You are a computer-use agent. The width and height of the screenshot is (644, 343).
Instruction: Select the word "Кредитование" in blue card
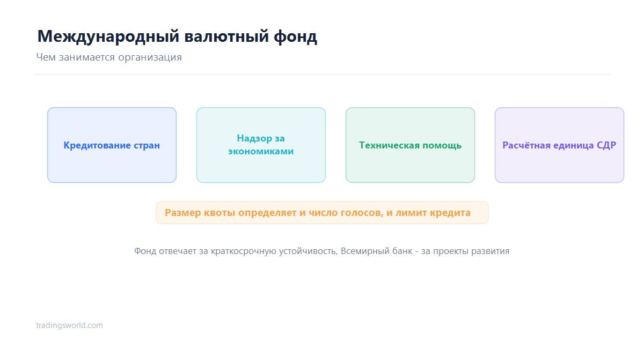pos(91,145)
